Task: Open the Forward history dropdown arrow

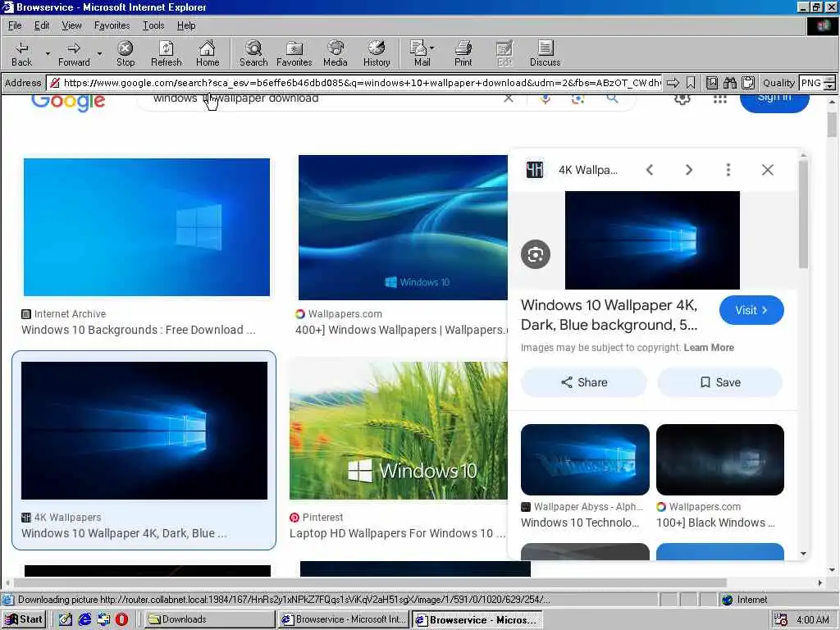Action: 99,53
